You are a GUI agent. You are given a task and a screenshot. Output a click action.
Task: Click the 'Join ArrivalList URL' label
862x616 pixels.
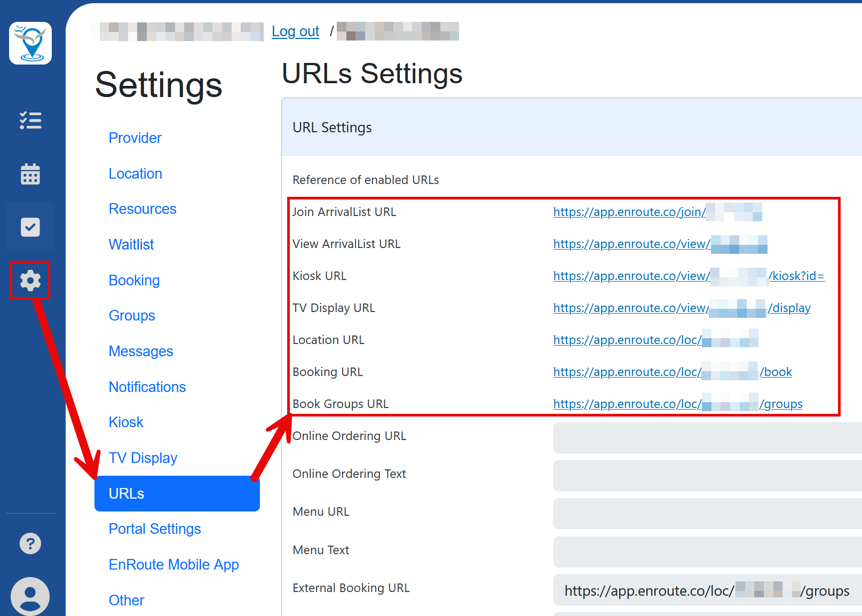(344, 212)
